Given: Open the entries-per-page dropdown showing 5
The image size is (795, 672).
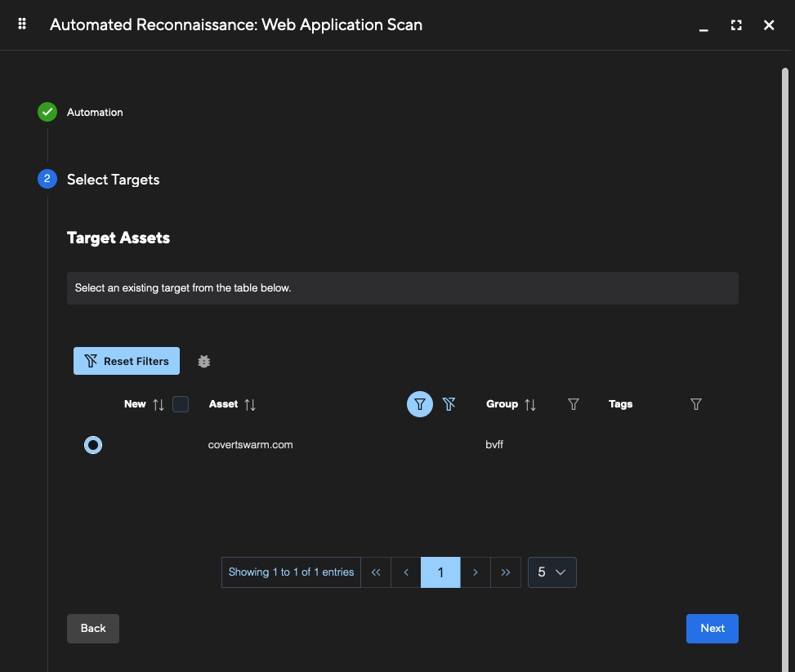Looking at the screenshot, I should point(552,572).
